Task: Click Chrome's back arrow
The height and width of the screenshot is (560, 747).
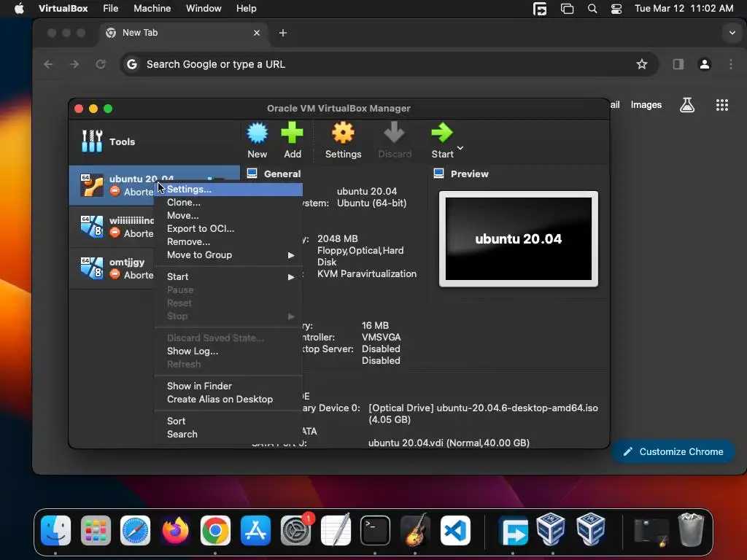Action: [x=48, y=64]
